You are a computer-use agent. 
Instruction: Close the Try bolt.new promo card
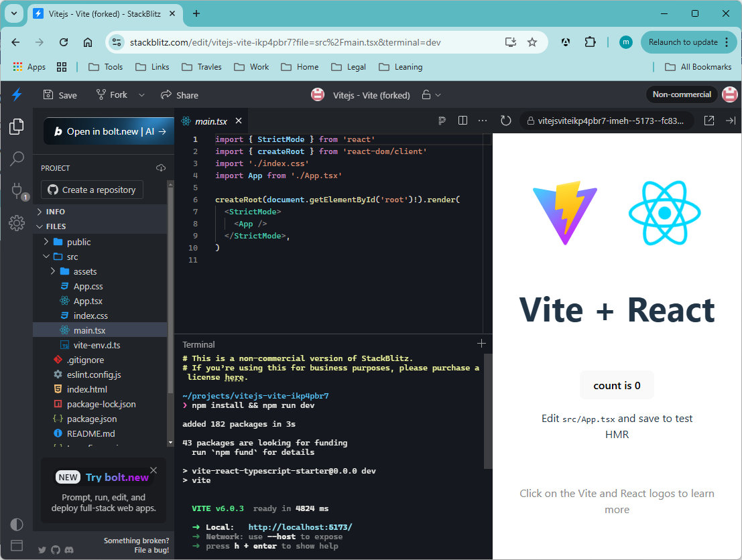[x=153, y=470]
